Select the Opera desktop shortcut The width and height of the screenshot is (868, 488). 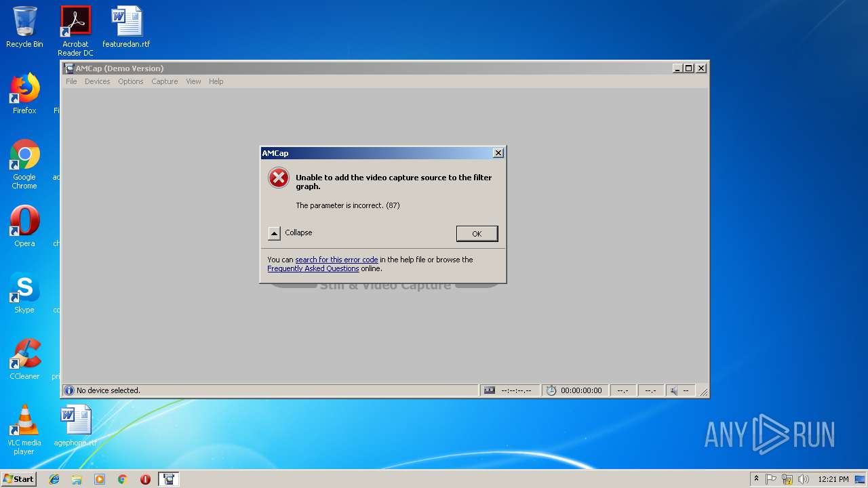[x=24, y=226]
